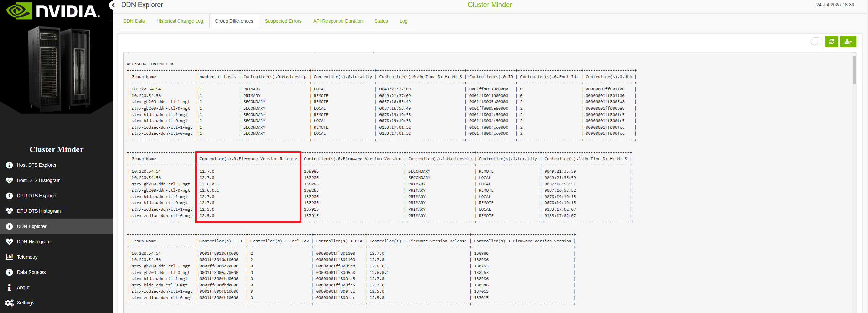Viewport: 868px width, 313px height.
Task: Click the DDN Explorer page title
Action: coord(142,5)
